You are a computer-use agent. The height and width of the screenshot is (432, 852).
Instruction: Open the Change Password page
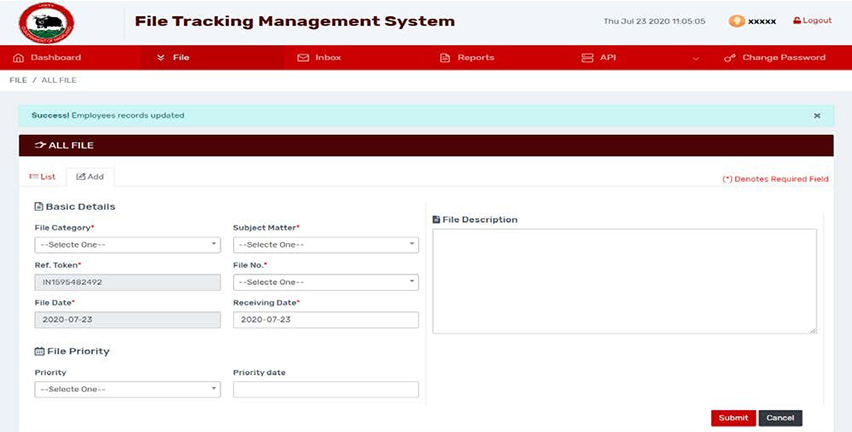(x=776, y=58)
